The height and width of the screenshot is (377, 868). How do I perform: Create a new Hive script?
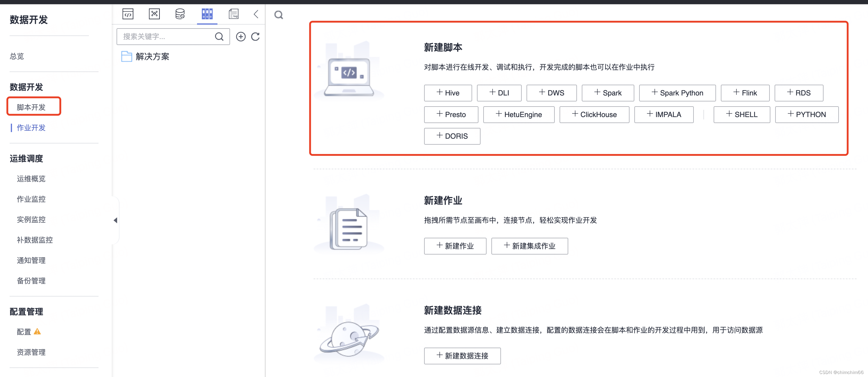[448, 93]
